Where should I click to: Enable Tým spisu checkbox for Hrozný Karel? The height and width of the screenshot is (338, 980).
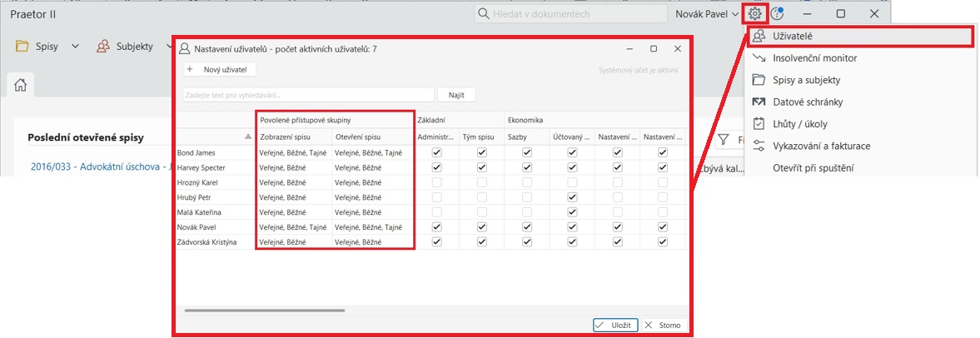[x=482, y=182]
